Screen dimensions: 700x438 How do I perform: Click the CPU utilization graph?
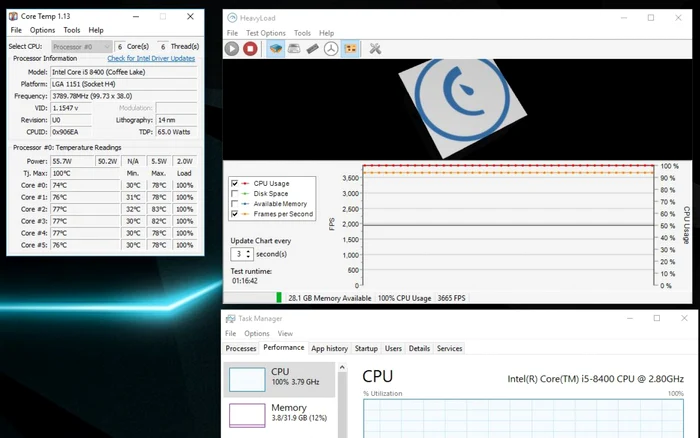[523, 418]
